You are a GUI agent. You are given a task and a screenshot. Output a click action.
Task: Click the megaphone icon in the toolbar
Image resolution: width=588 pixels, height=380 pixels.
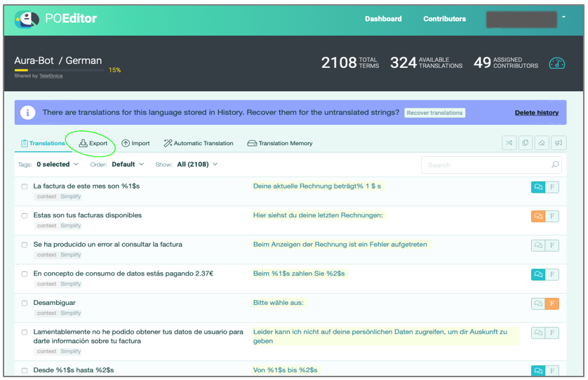coord(559,143)
